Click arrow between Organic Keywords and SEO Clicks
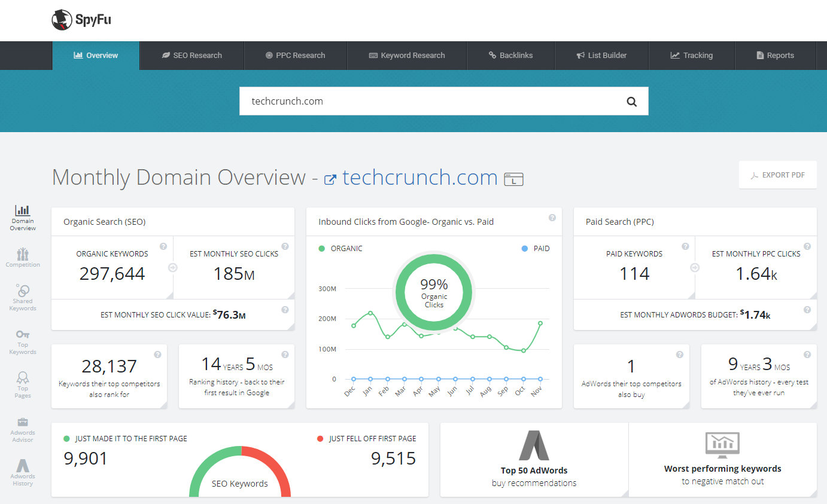The height and width of the screenshot is (504, 827). (x=173, y=268)
